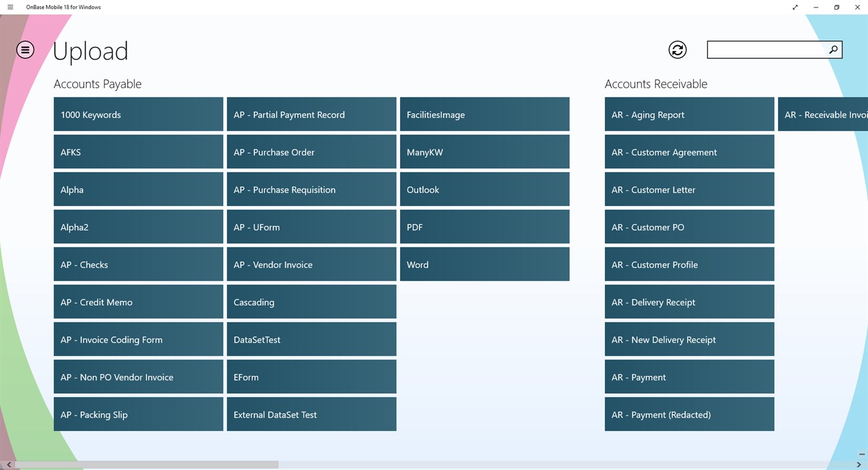This screenshot has height=470, width=868.
Task: Pick the Word upload type
Action: coord(484,264)
